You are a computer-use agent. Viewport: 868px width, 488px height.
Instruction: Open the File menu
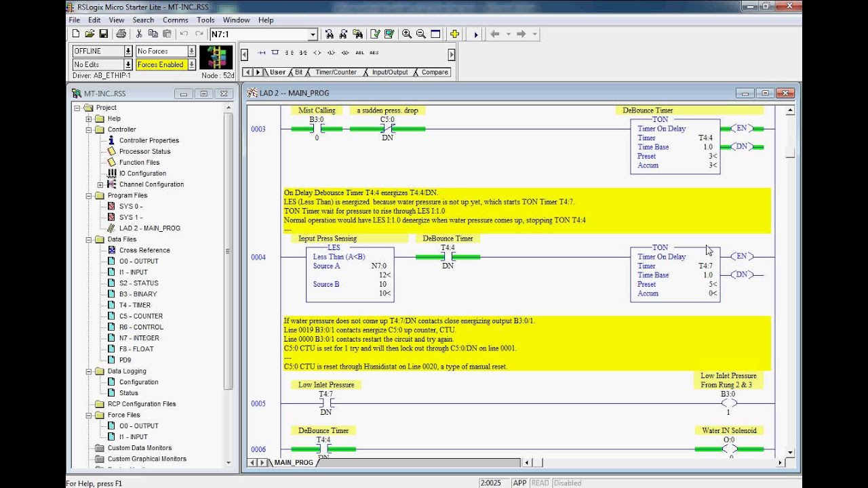click(75, 20)
